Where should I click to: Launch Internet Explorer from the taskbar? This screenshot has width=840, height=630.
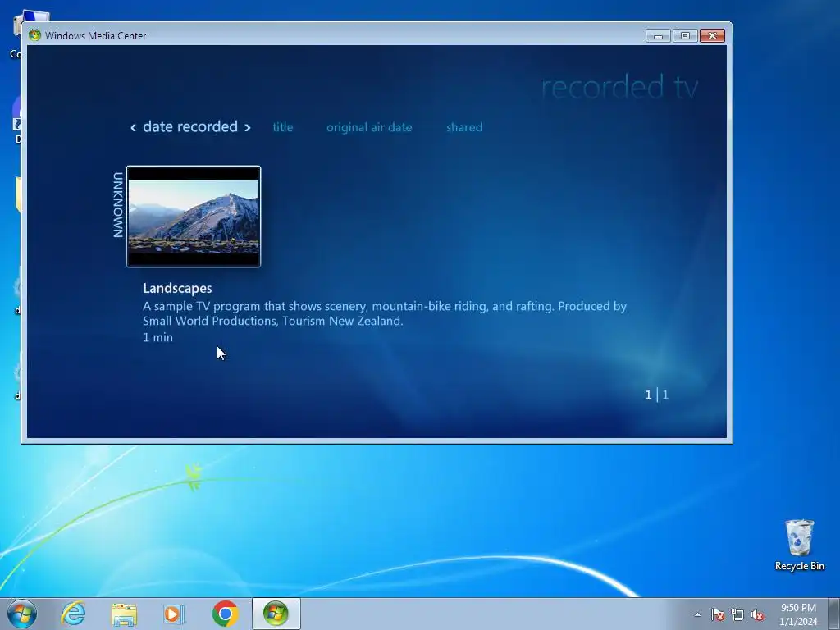click(x=73, y=614)
